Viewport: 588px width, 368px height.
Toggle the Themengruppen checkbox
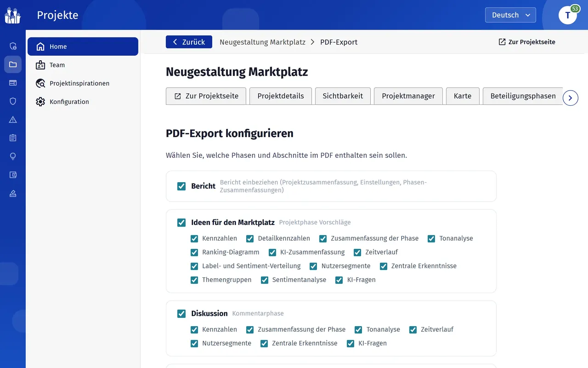point(194,280)
